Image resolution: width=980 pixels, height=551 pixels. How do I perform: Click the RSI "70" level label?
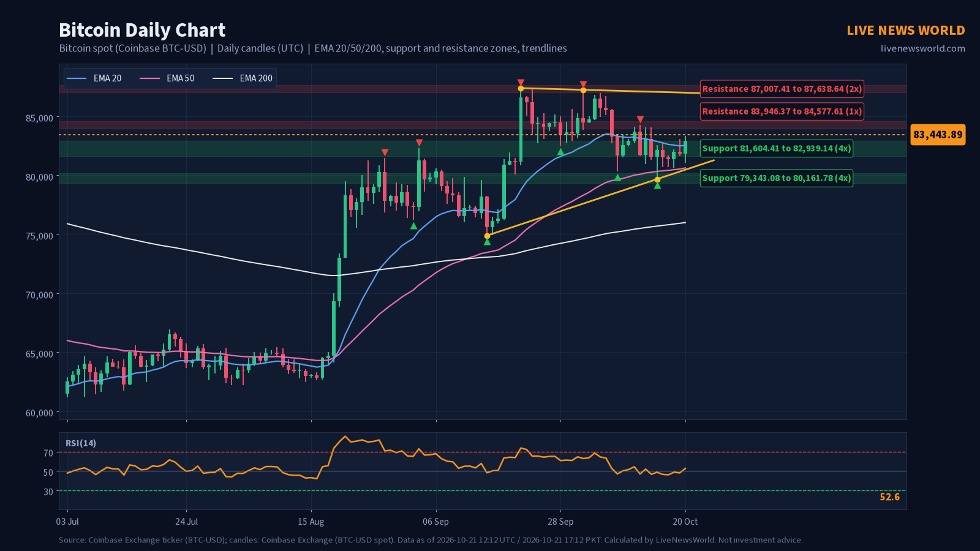point(48,453)
